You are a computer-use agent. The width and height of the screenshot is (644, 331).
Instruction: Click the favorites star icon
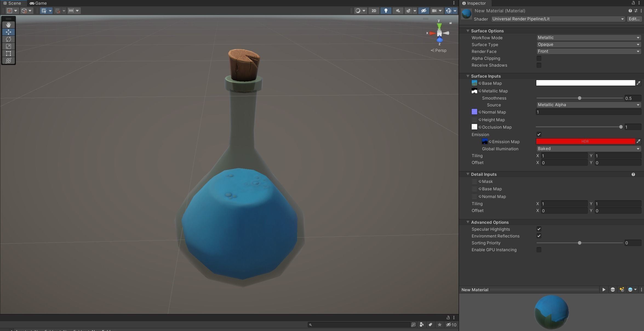tap(440, 325)
